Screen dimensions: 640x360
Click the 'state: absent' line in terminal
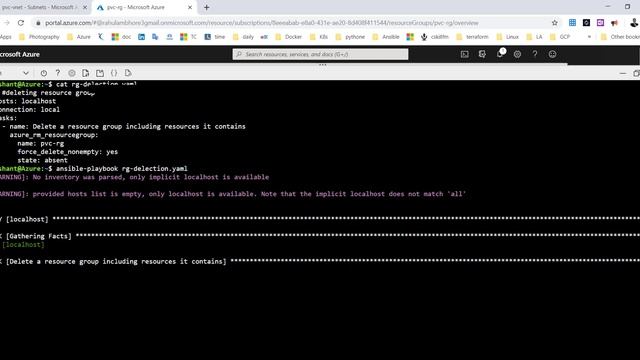coord(42,160)
